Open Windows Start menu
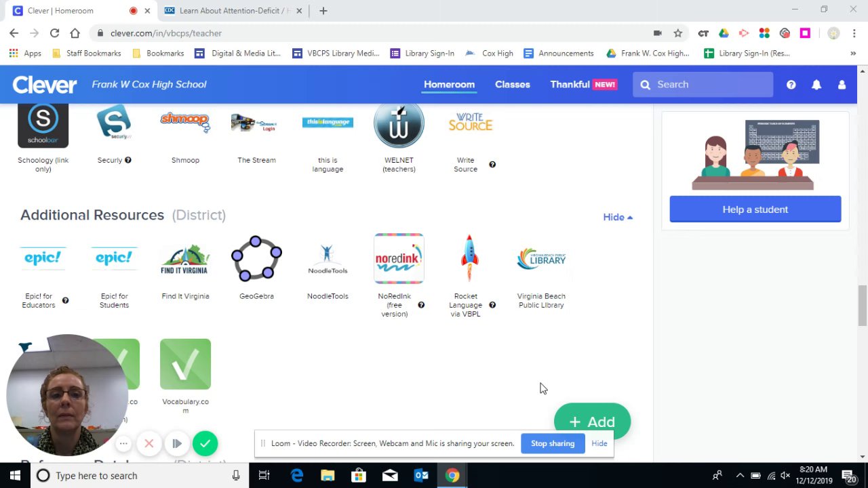868x488 pixels. [15, 476]
